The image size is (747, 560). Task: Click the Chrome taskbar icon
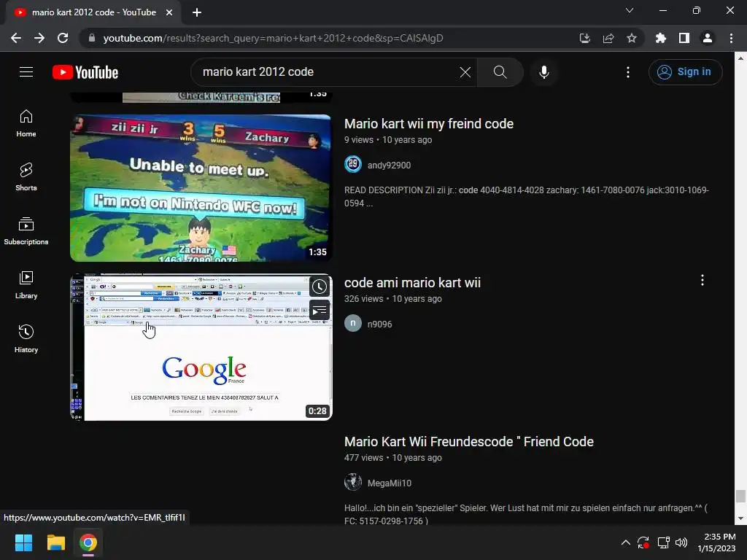pyautogui.click(x=88, y=542)
